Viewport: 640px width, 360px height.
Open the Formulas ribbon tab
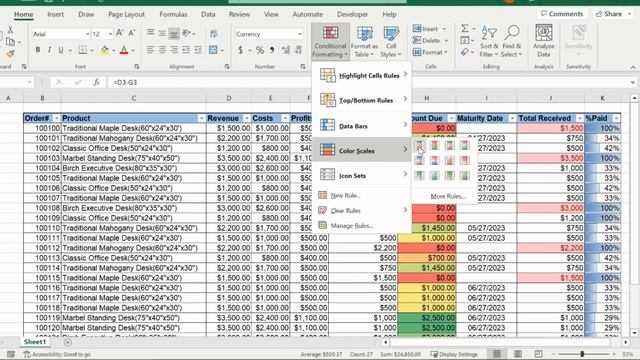coord(173,14)
